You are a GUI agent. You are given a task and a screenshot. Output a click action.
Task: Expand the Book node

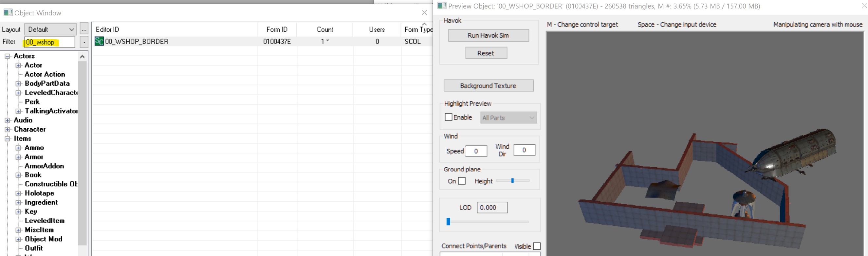point(18,175)
